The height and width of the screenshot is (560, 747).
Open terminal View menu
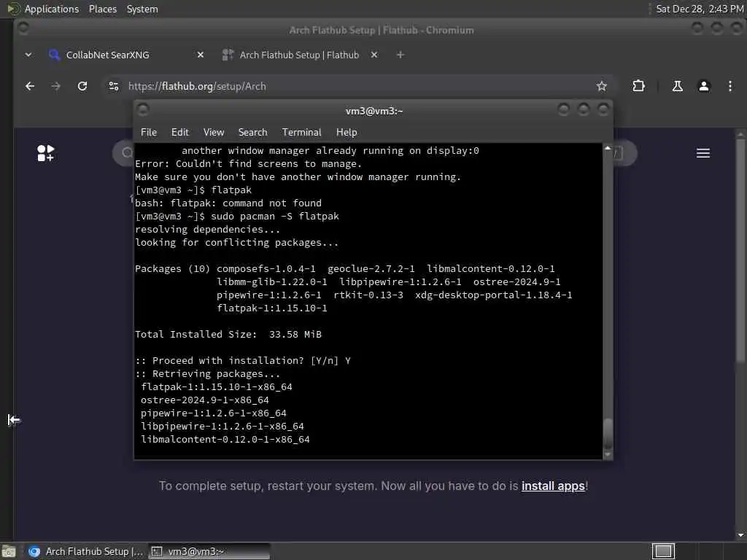coord(214,133)
